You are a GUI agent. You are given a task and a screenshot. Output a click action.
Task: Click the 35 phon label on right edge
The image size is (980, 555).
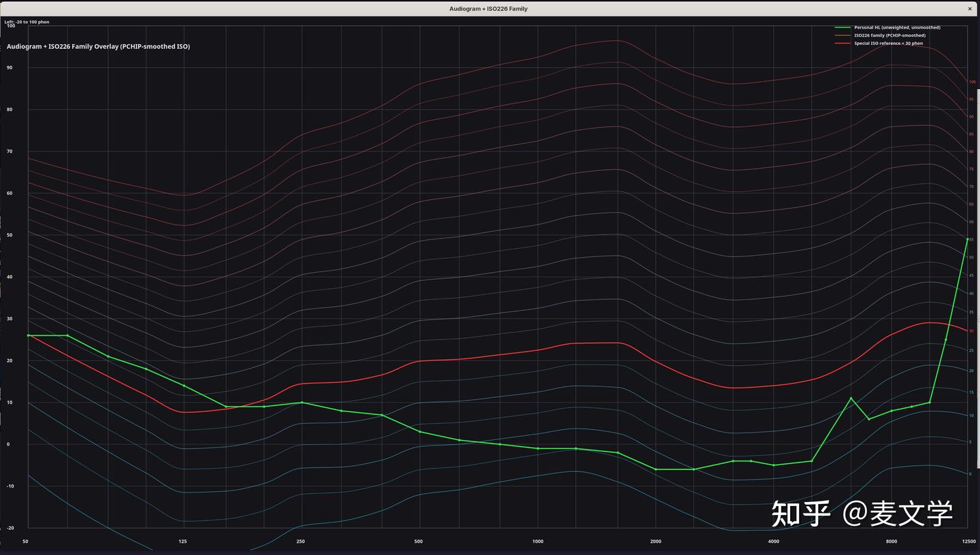(971, 312)
